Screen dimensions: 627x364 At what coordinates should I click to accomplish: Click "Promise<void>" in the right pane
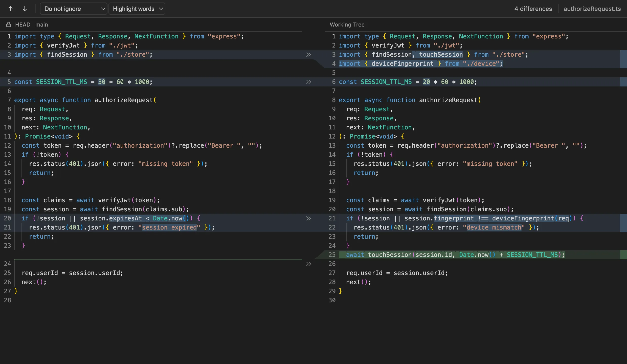point(373,136)
